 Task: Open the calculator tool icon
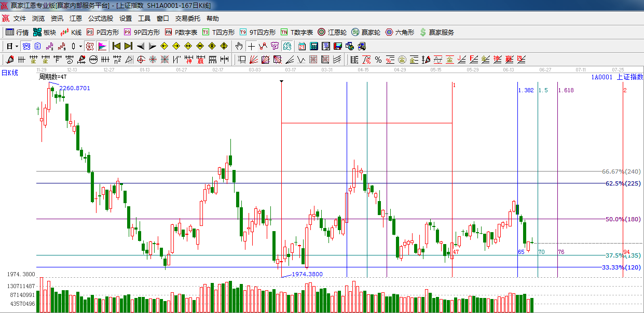click(x=314, y=46)
